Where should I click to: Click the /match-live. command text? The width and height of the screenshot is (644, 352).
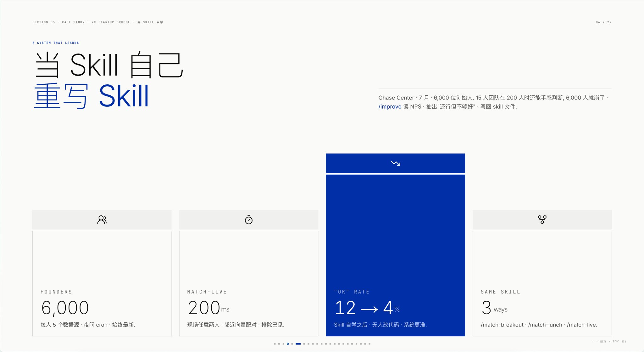582,325
